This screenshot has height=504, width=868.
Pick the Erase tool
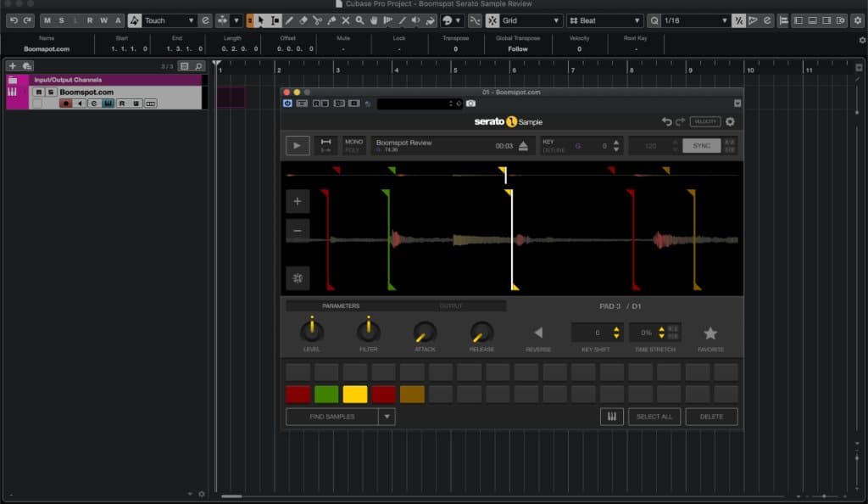(x=303, y=20)
